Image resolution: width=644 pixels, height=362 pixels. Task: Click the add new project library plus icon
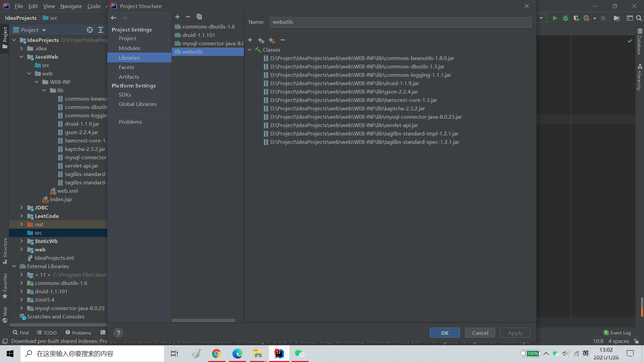pos(177,17)
